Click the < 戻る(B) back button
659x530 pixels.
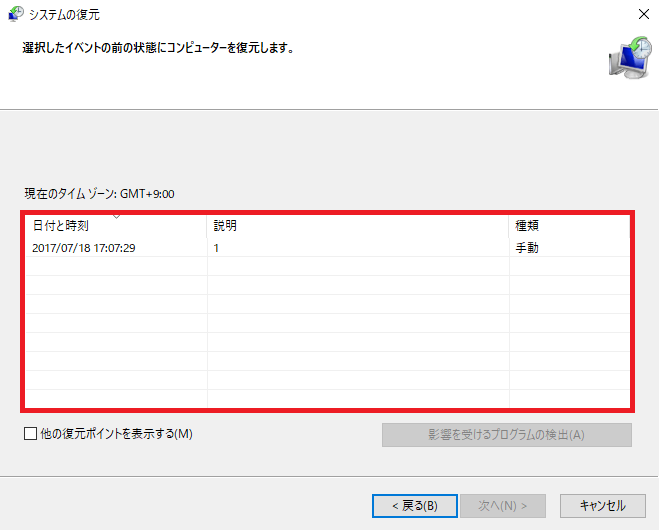415,506
